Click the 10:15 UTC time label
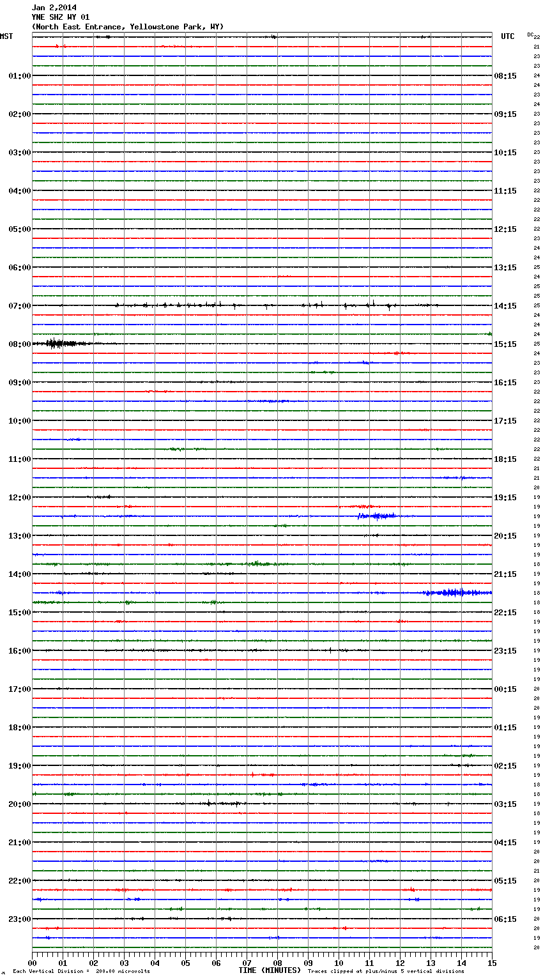Screen dimensions: 543x980 [505, 153]
